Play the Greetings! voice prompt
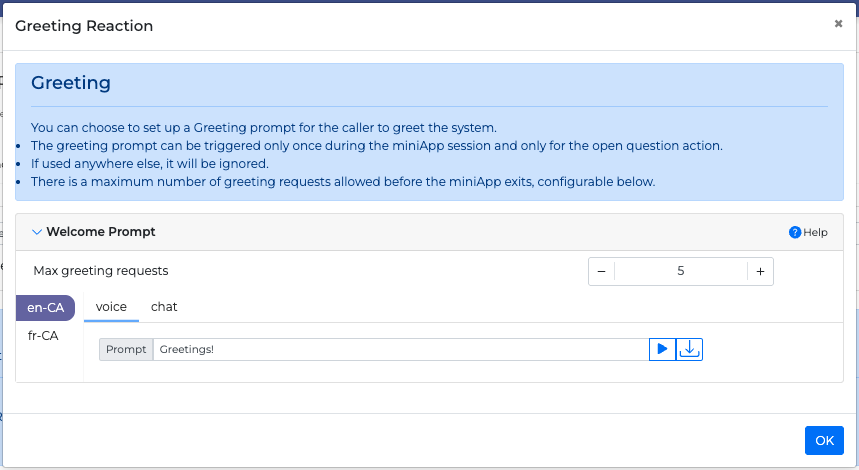The height and width of the screenshot is (470, 859). tap(662, 349)
